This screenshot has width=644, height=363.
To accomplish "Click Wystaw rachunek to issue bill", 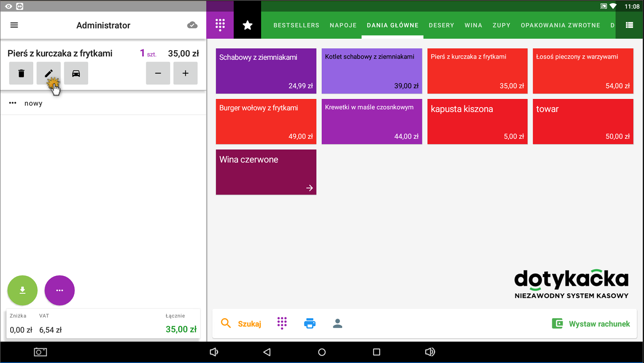I will click(x=591, y=324).
